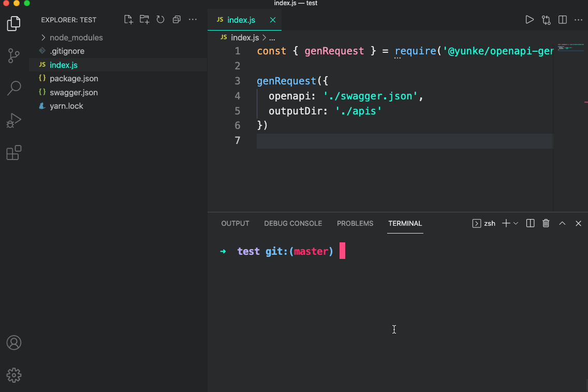Open yarn.lock in Explorer
Viewport: 588px width, 392px height.
118,106
